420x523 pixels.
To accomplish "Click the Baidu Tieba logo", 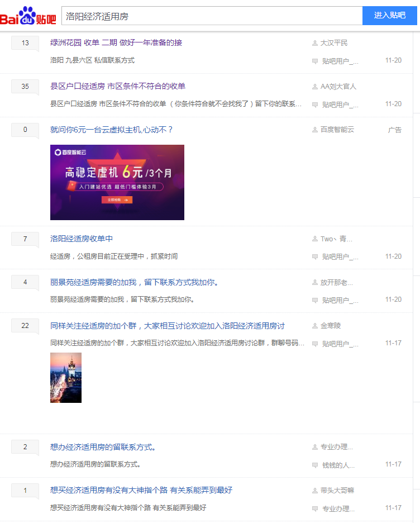I will coord(28,16).
